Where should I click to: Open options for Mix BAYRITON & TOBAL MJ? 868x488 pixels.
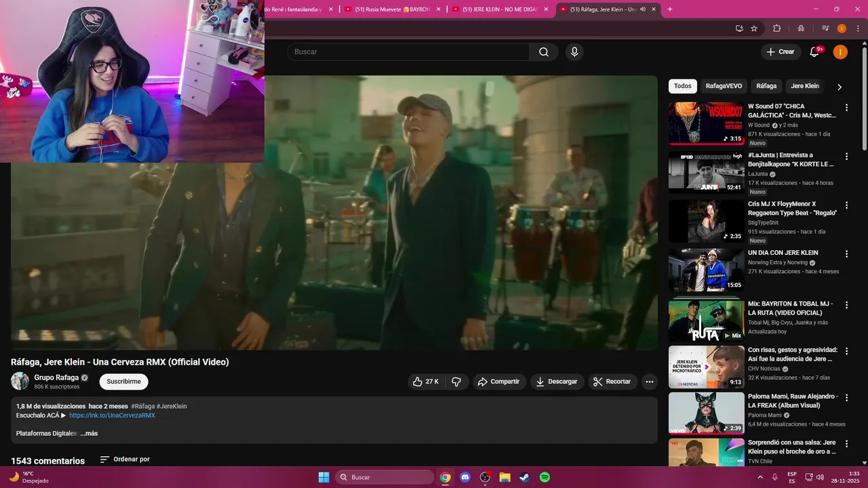[x=846, y=305]
